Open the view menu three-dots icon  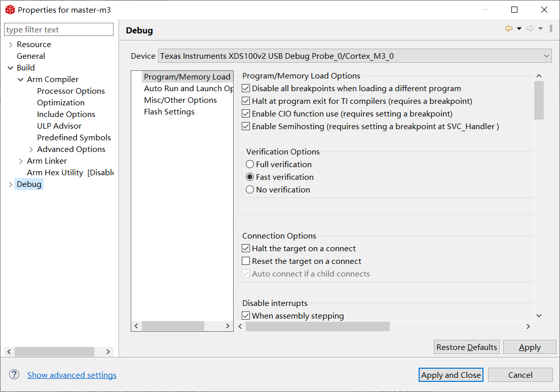tap(551, 29)
